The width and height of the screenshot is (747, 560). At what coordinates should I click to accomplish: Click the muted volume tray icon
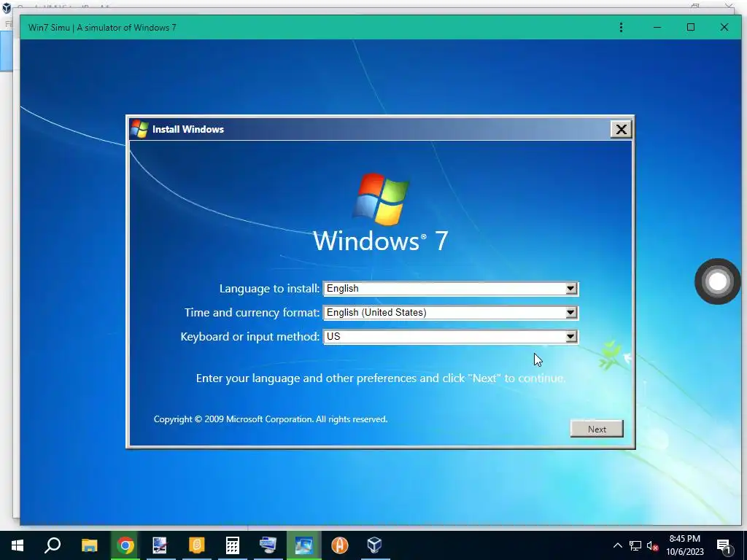pos(652,545)
